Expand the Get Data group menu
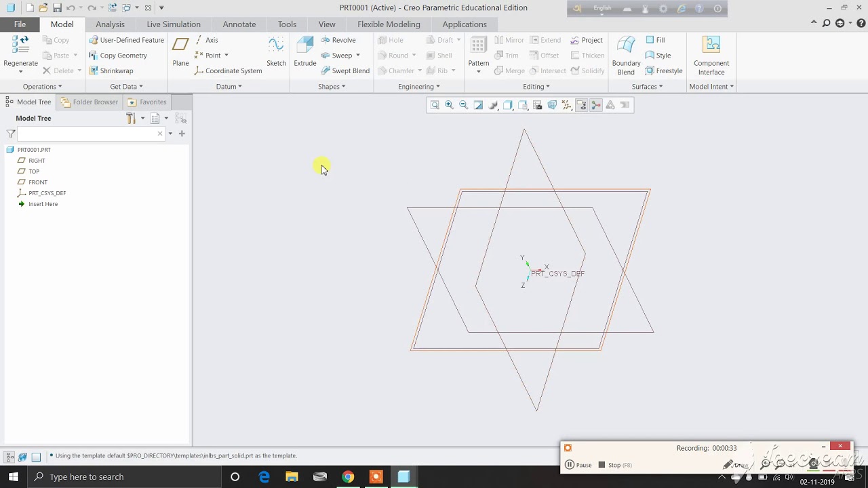 [x=126, y=87]
